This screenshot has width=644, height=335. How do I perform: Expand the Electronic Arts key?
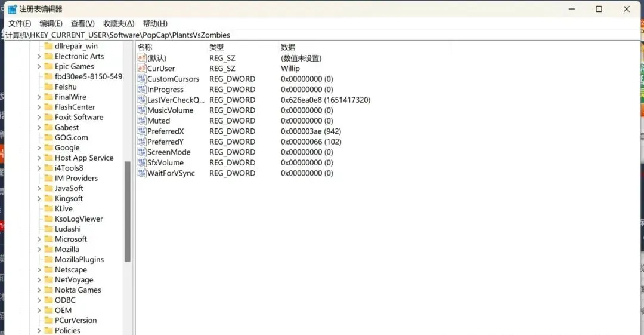tap(39, 56)
